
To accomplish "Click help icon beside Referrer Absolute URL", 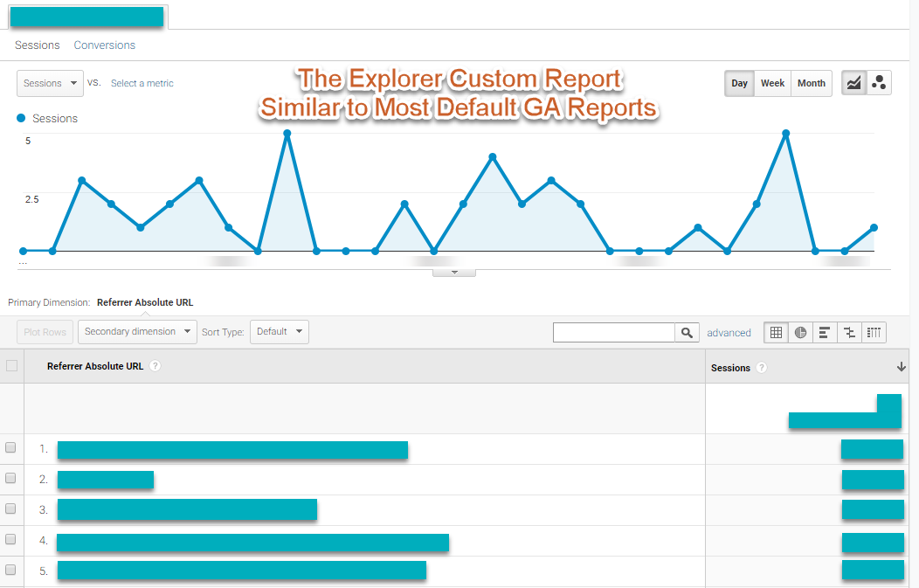I will click(155, 366).
